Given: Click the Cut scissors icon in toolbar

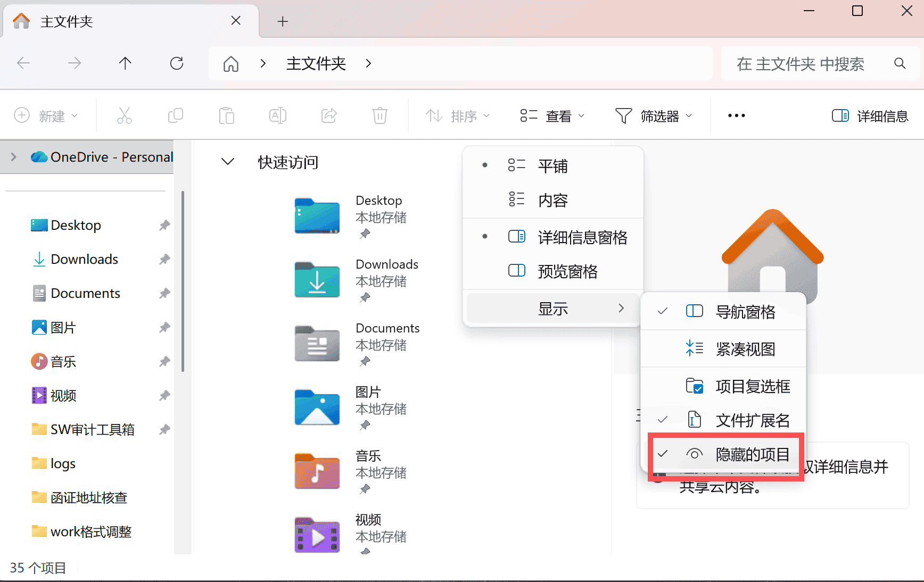Looking at the screenshot, I should click(125, 115).
